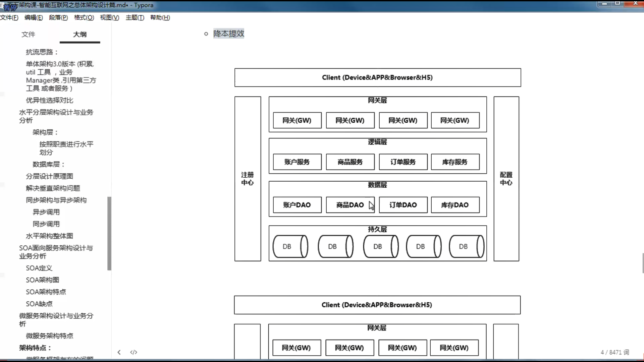Go to 同步架构与异步架构 outline item

pyautogui.click(x=56, y=200)
